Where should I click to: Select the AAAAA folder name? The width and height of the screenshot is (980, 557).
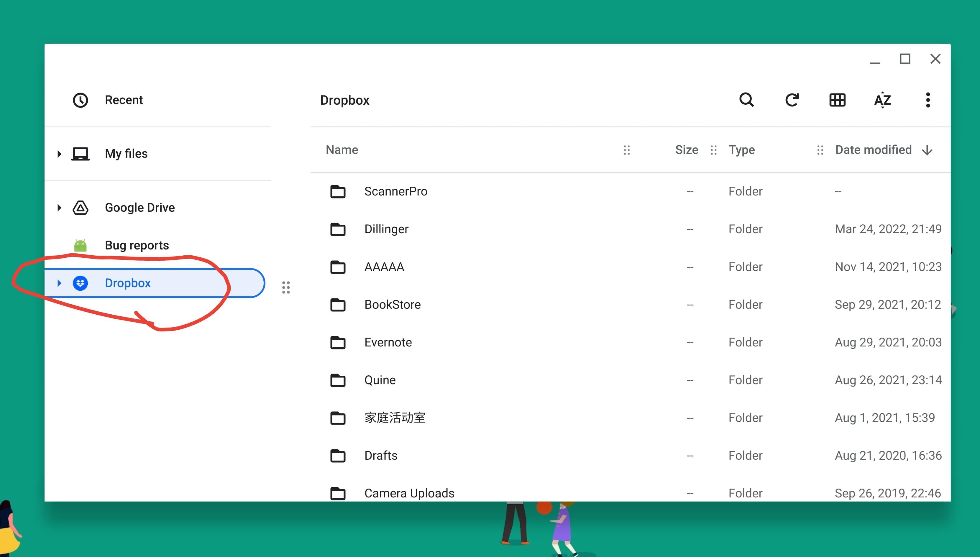384,267
